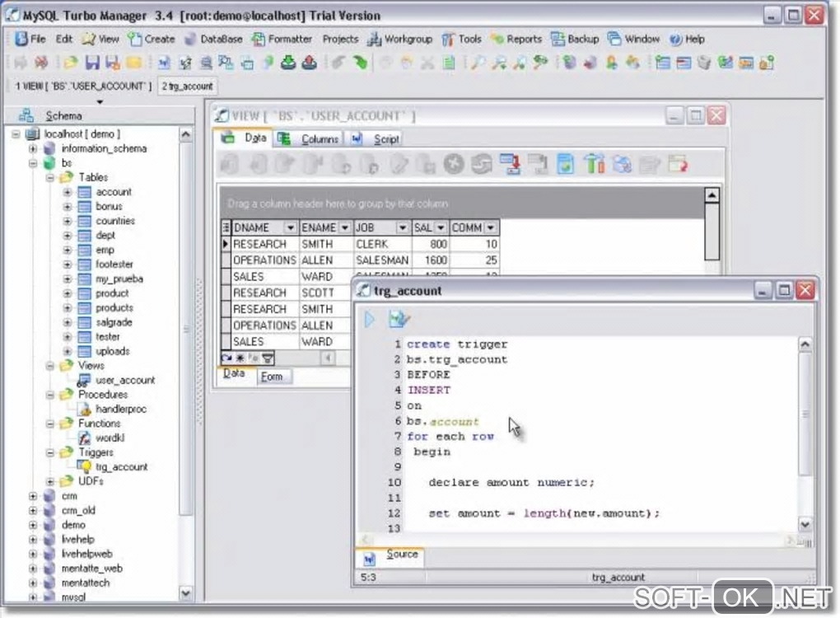
Task: Select the salgrade table in the tree
Action: pyautogui.click(x=114, y=322)
